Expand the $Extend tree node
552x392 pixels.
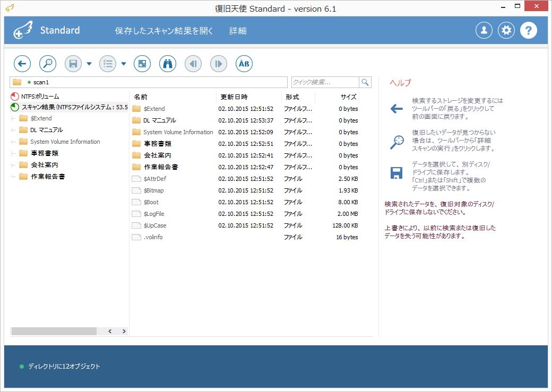coord(14,119)
